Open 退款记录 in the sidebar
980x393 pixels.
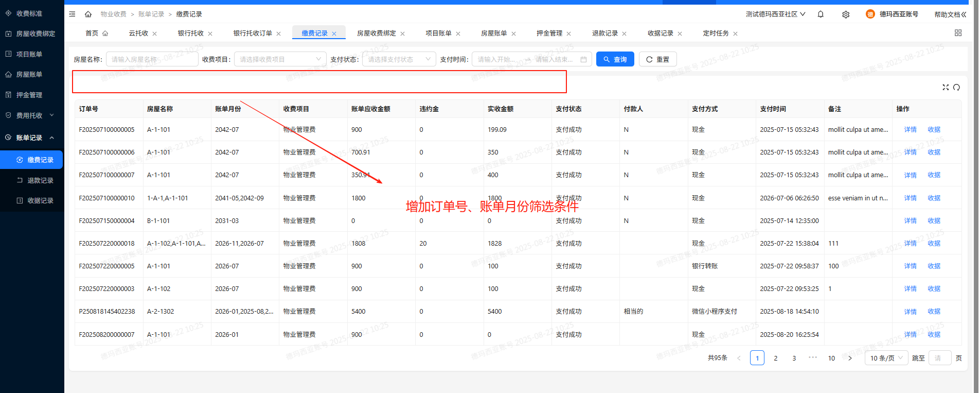[x=40, y=180]
